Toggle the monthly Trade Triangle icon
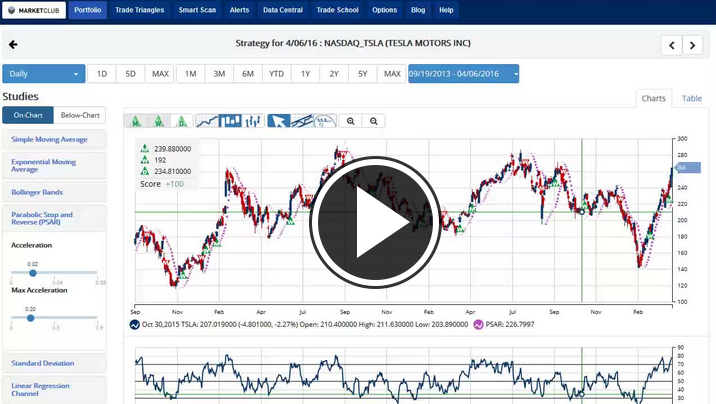Viewport: 716px width, 404px height. (x=135, y=121)
